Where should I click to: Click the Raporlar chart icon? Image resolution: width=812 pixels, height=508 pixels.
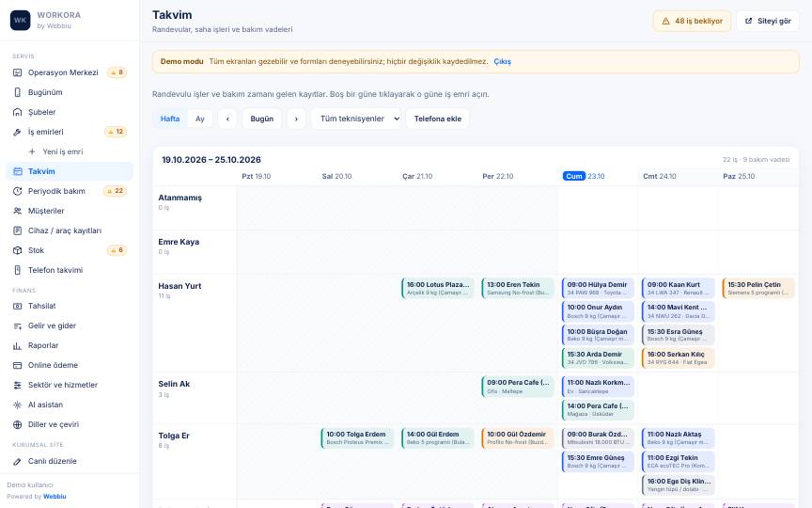click(17, 345)
